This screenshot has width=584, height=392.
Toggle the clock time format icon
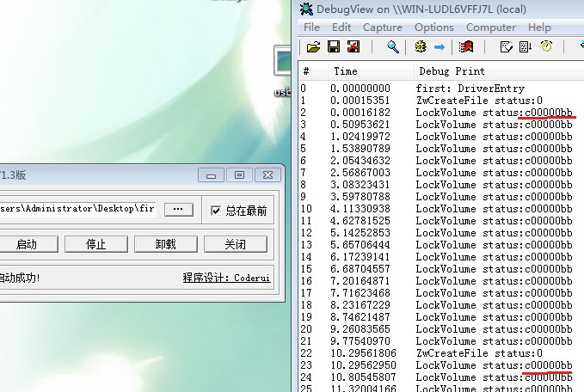point(546,46)
